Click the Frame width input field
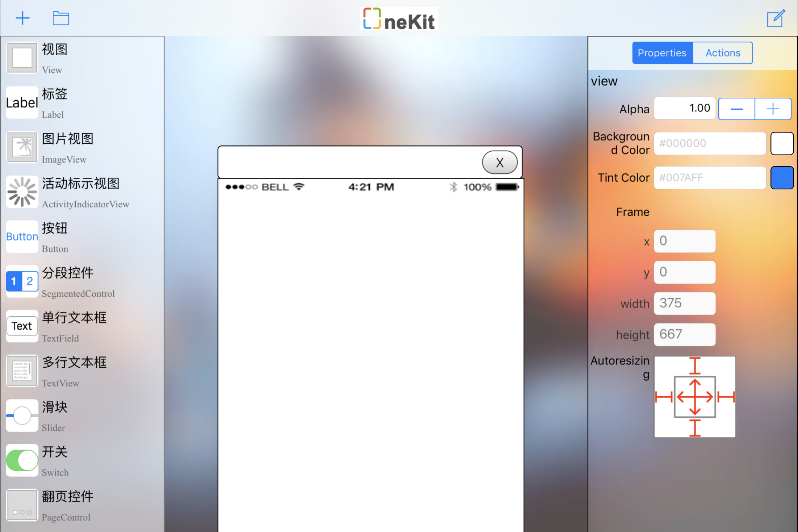 point(684,303)
